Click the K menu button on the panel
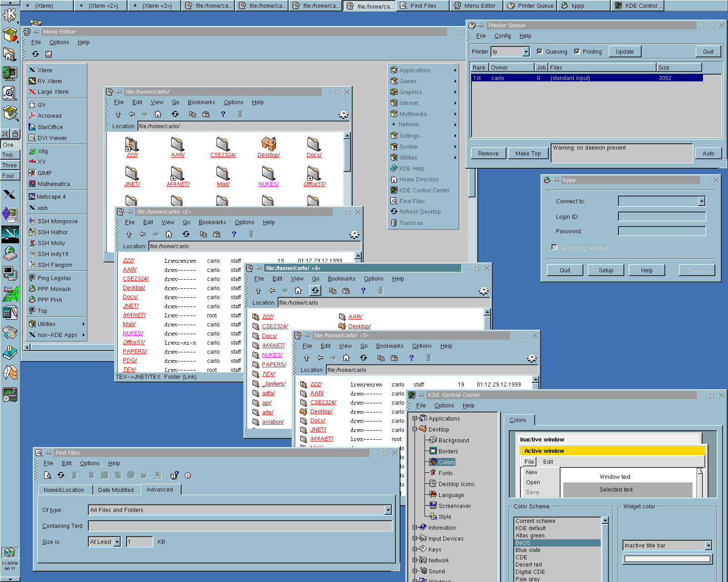The width and height of the screenshot is (728, 582). tap(10, 14)
